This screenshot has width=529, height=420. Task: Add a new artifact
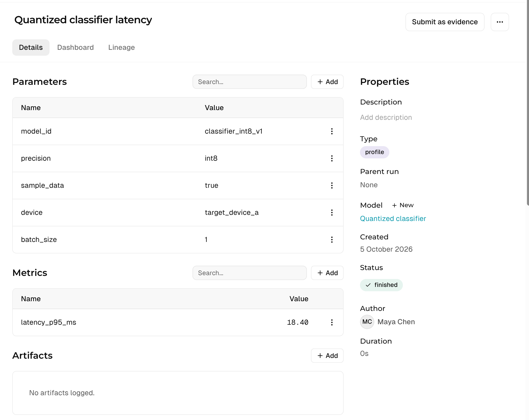pyautogui.click(x=327, y=356)
